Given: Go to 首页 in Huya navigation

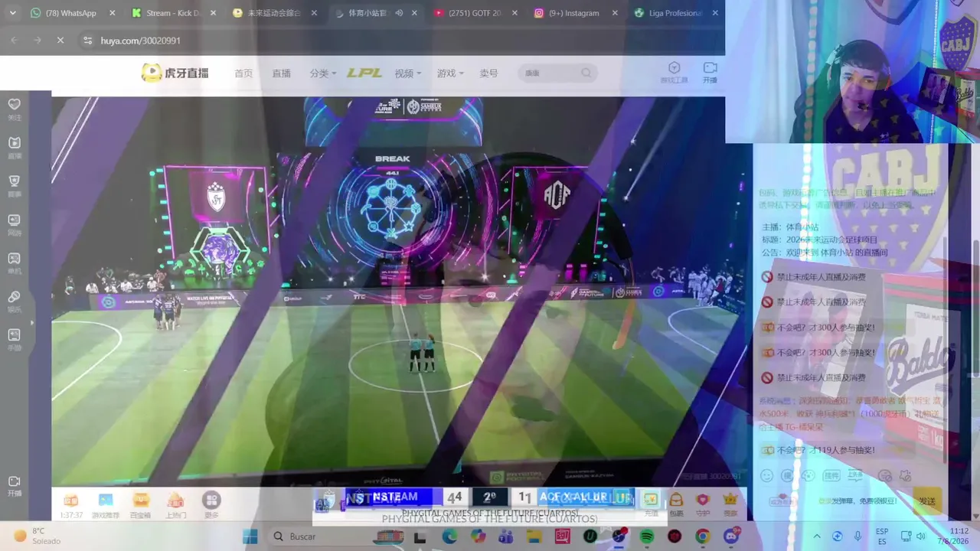Looking at the screenshot, I should 243,73.
